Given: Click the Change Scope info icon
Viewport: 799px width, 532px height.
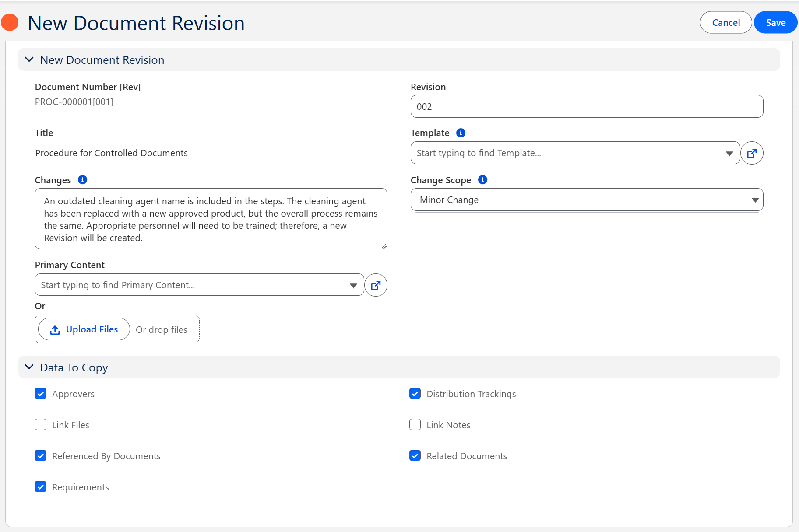Looking at the screenshot, I should (x=482, y=180).
